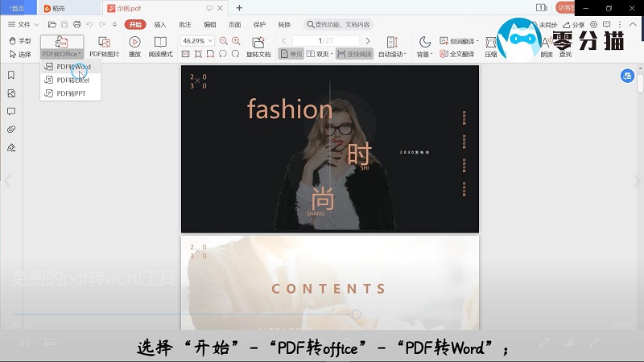The image size is (644, 362).
Task: Click the zoom in magnifier
Action: coord(236,41)
